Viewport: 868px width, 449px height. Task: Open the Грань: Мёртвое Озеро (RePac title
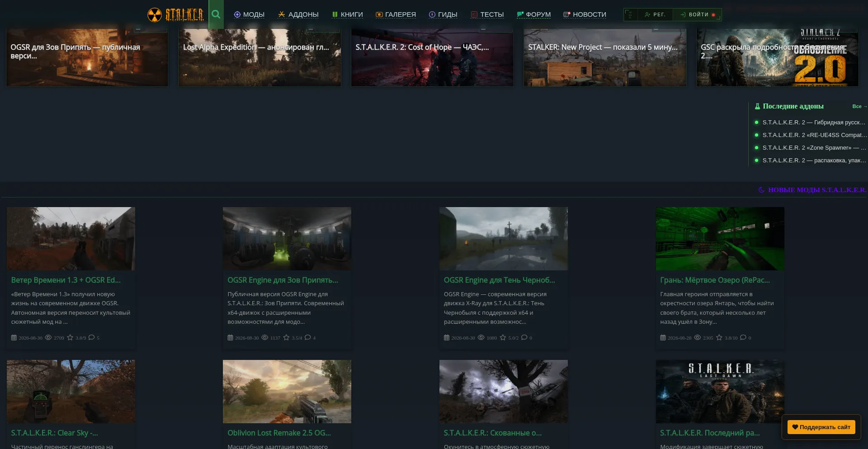click(x=715, y=280)
